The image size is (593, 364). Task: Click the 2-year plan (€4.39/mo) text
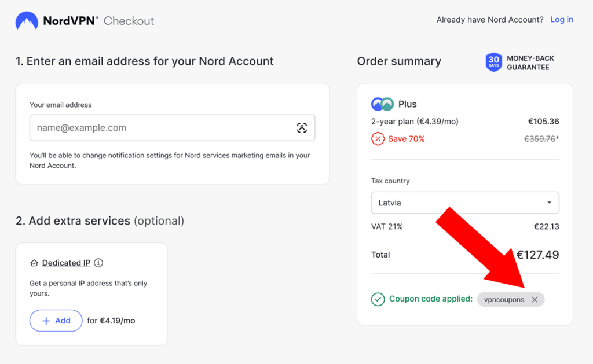click(415, 122)
